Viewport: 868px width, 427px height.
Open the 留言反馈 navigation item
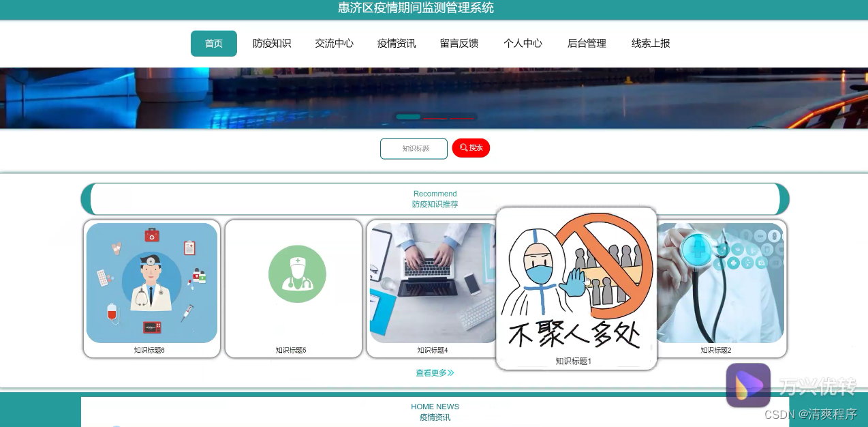[x=459, y=43]
